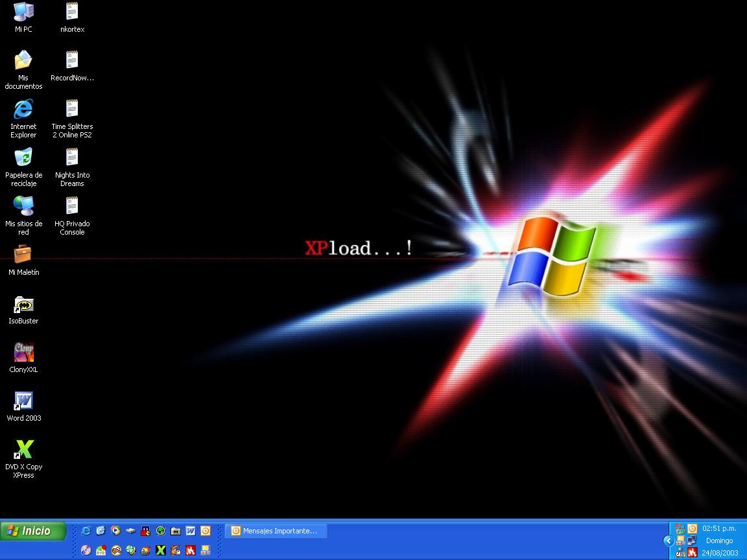The image size is (747, 560).
Task: Open Mis sitios de red icon
Action: click(x=23, y=207)
